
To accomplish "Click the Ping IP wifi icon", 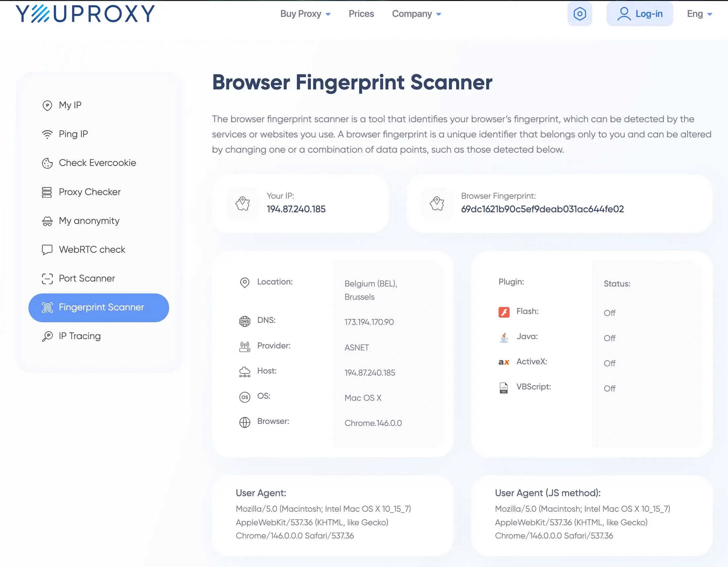I will 47,134.
